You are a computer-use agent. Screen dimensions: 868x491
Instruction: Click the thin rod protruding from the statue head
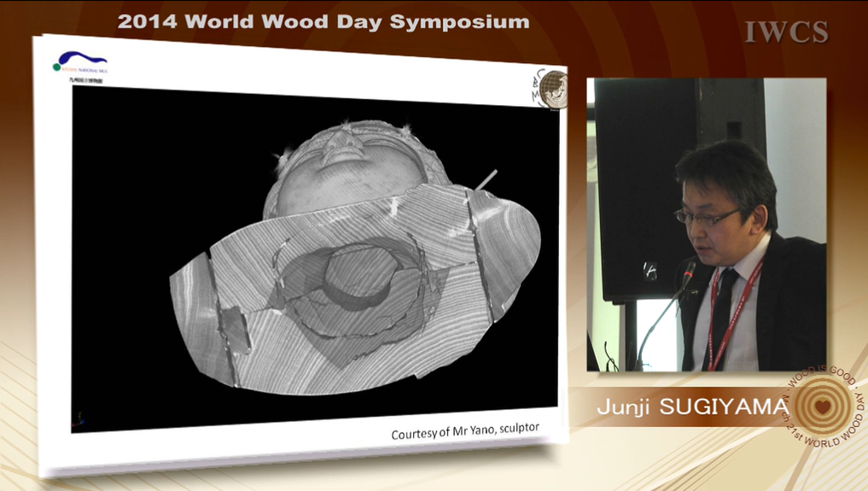click(485, 179)
